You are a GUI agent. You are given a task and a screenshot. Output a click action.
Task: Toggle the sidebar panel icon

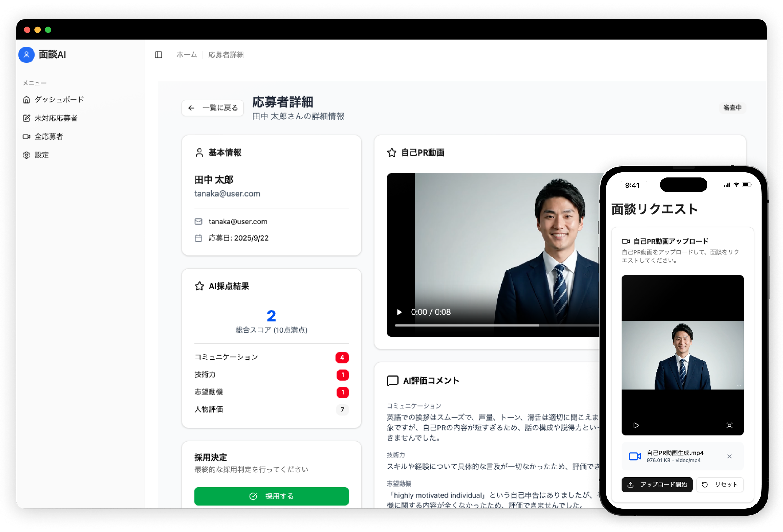coord(158,55)
